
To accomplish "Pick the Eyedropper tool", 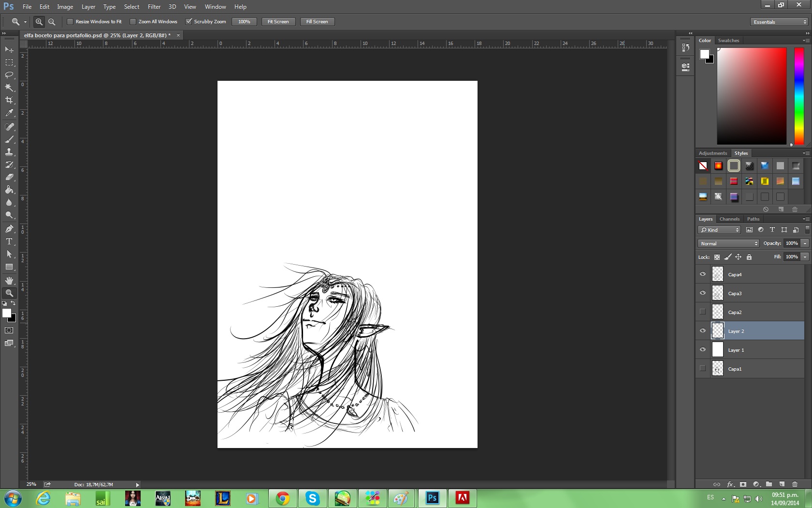I will [x=9, y=113].
